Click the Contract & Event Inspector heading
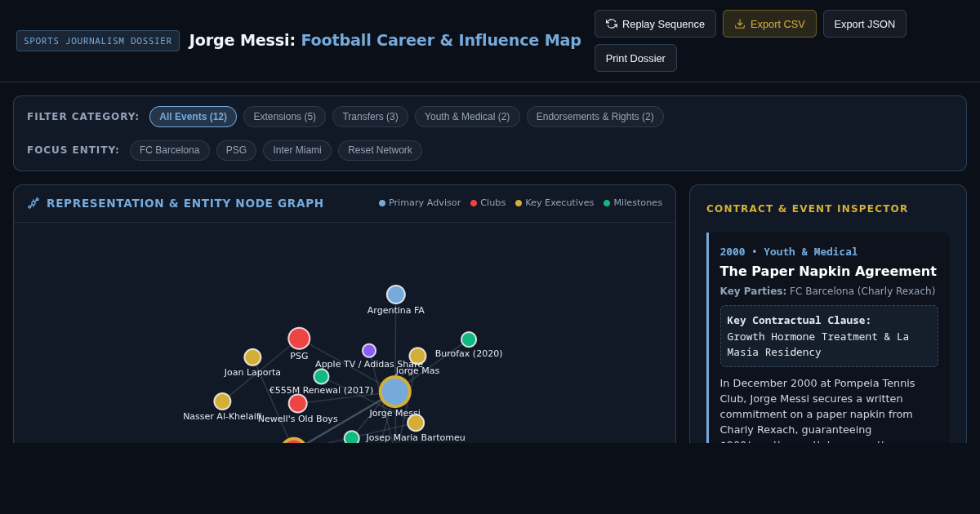980x514 pixels. click(807, 209)
